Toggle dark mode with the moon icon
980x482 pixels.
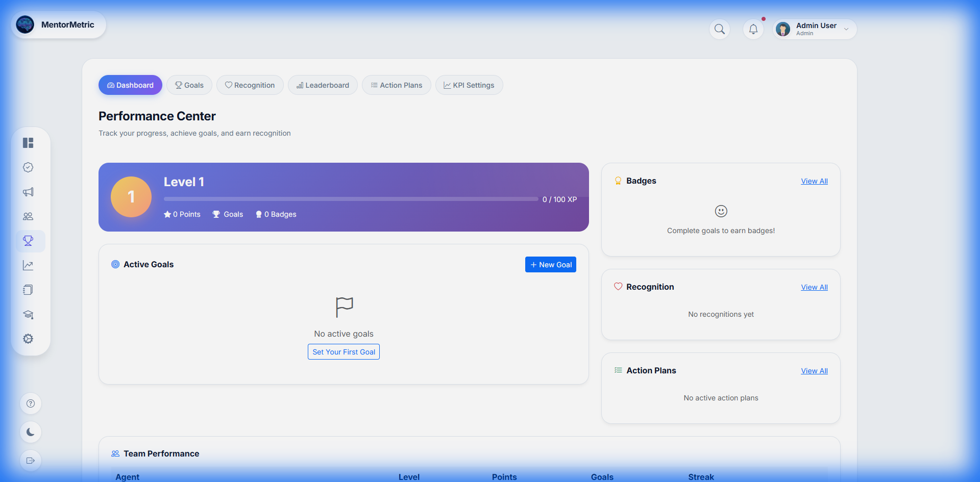pyautogui.click(x=31, y=432)
